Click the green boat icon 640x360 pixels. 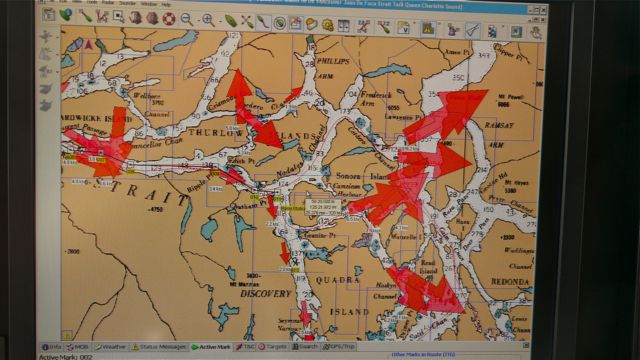[231, 21]
